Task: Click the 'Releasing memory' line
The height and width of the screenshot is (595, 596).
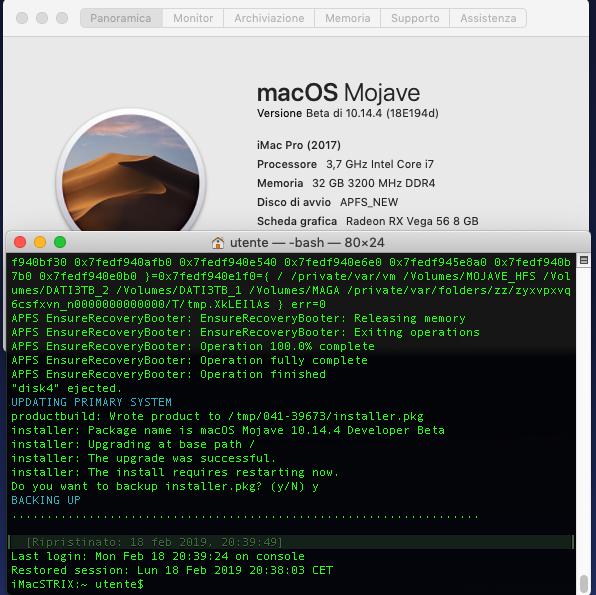Action: 238,318
